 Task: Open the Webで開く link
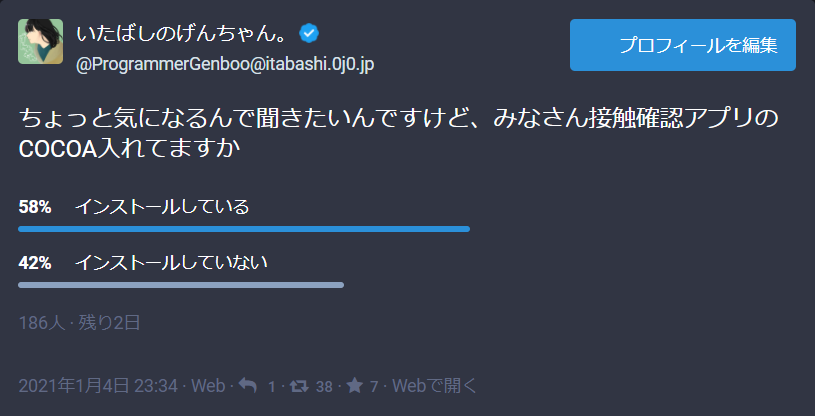click(435, 386)
